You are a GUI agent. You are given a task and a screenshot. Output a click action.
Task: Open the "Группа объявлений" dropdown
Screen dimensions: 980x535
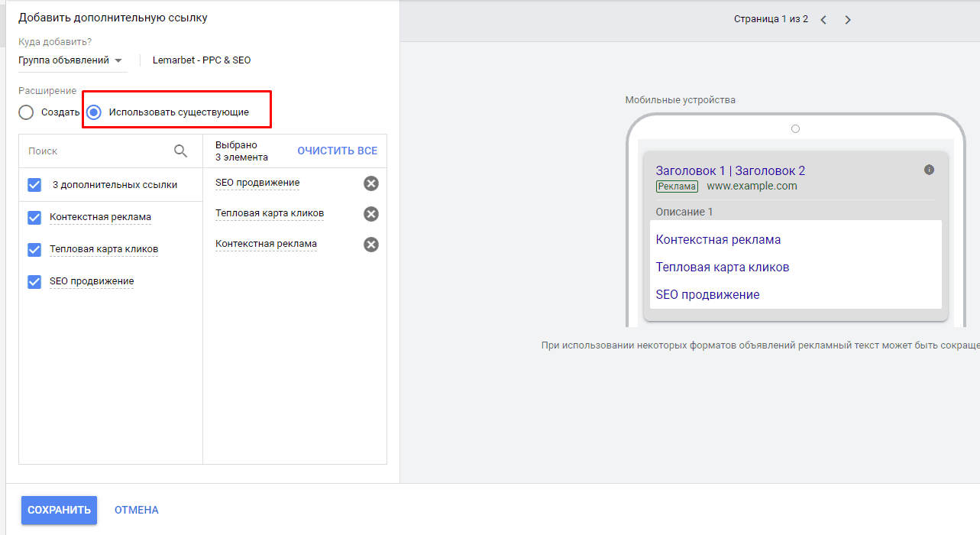tap(73, 60)
